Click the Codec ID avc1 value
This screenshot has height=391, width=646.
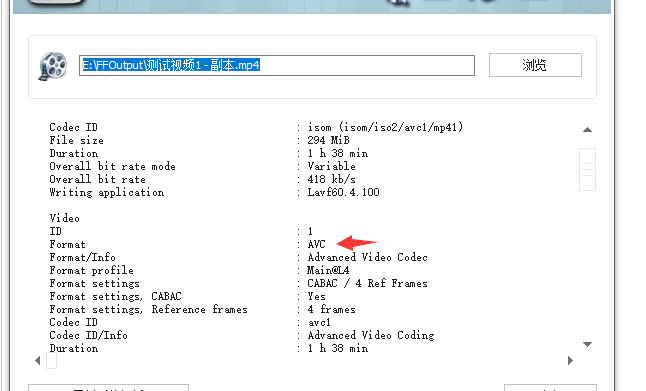[319, 322]
